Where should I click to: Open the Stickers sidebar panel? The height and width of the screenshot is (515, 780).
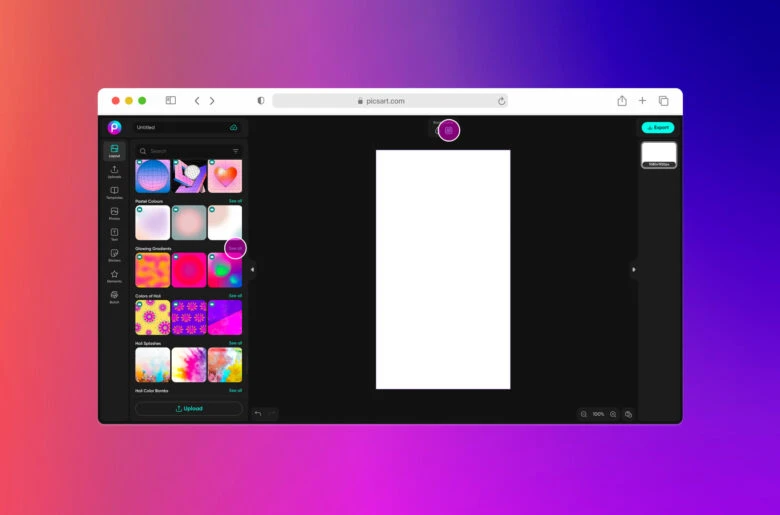(x=114, y=255)
